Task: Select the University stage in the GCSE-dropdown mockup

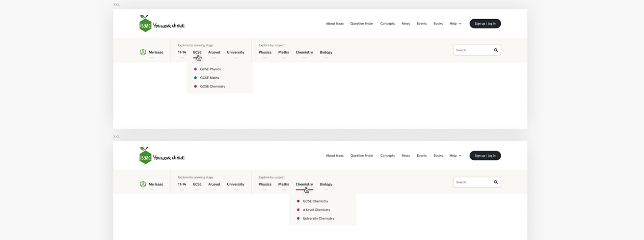Action: pyautogui.click(x=236, y=52)
